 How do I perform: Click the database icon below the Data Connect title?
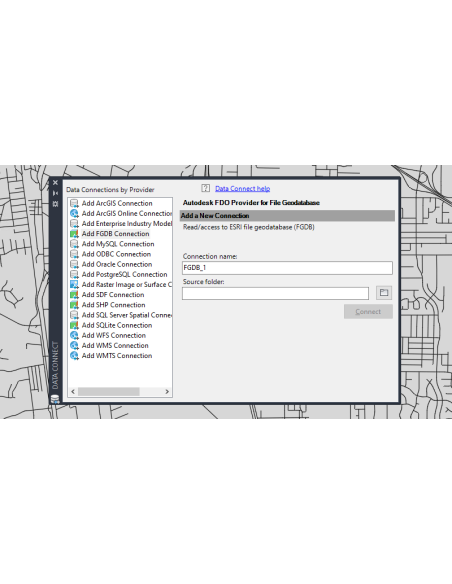[x=55, y=399]
